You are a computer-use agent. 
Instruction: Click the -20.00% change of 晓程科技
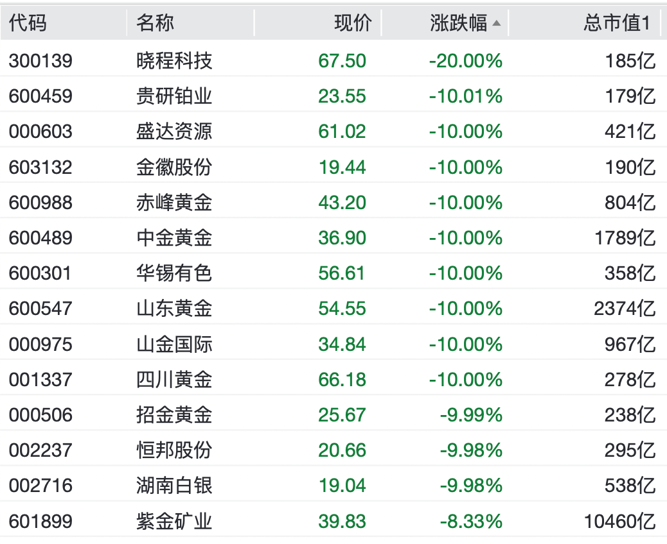click(466, 61)
